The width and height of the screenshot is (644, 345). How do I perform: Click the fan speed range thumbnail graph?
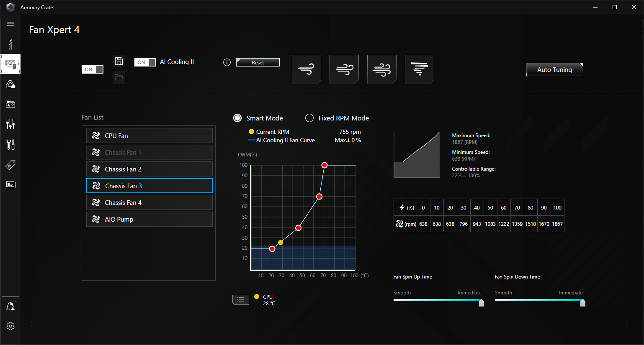tap(417, 155)
